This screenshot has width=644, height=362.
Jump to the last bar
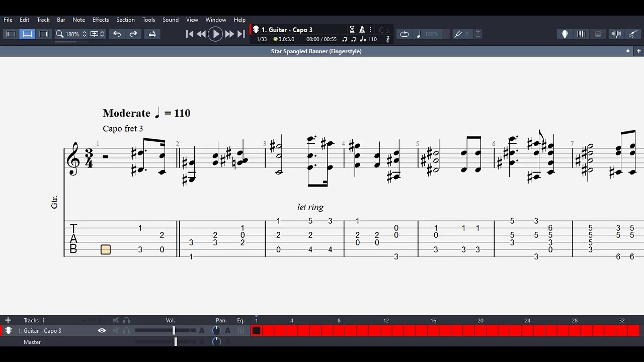pos(241,34)
